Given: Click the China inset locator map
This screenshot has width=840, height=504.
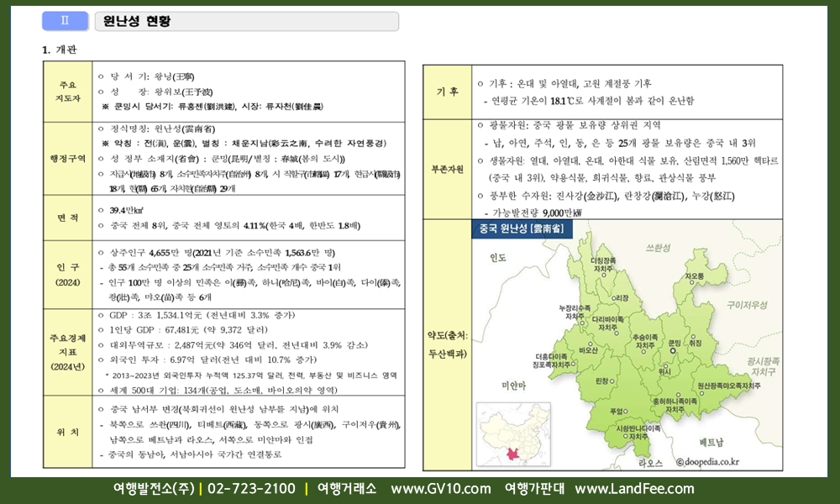Looking at the screenshot, I should point(513,434).
